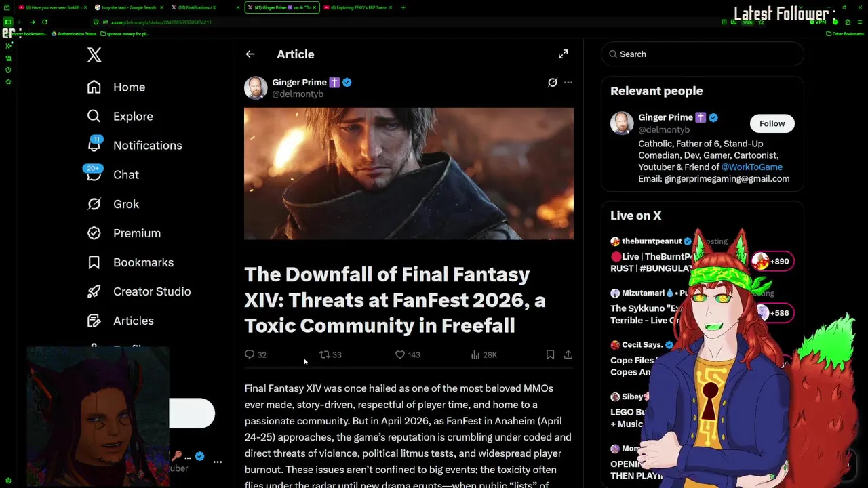The image size is (868, 488).
Task: Open Other Bookmarks folder
Action: point(845,34)
